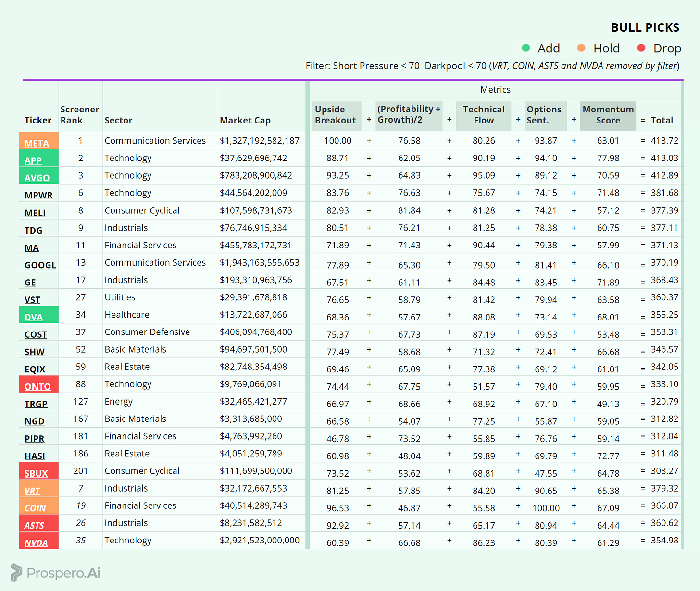Open the NGD ticker link
The height and width of the screenshot is (591, 700).
[x=34, y=421]
